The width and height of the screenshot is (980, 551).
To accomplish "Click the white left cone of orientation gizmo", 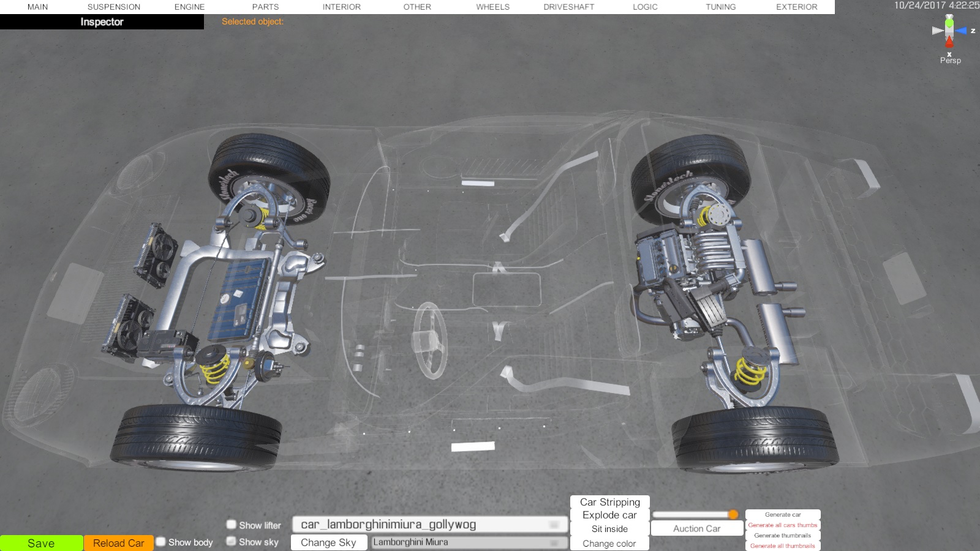I will click(x=937, y=31).
